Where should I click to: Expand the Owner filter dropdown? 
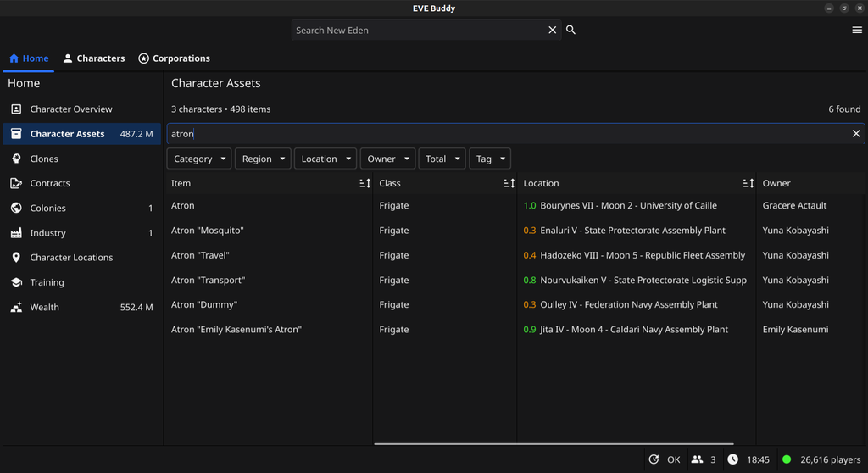387,159
